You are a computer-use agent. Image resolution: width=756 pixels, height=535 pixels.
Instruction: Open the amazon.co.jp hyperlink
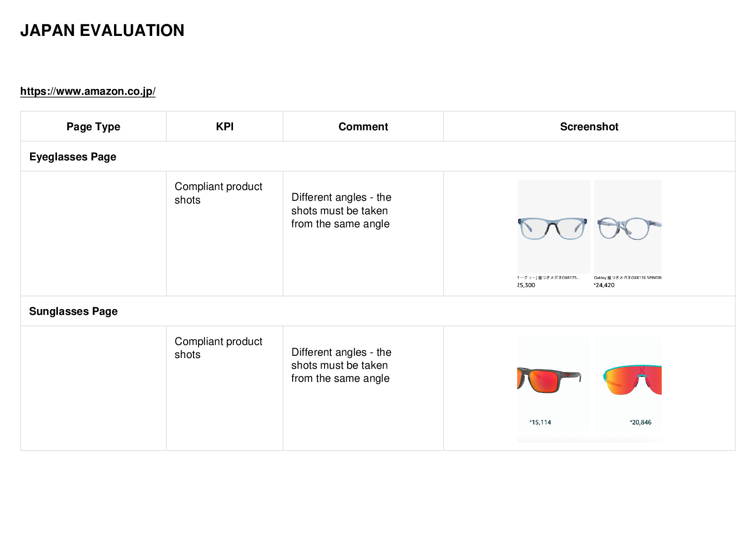pyautogui.click(x=88, y=91)
